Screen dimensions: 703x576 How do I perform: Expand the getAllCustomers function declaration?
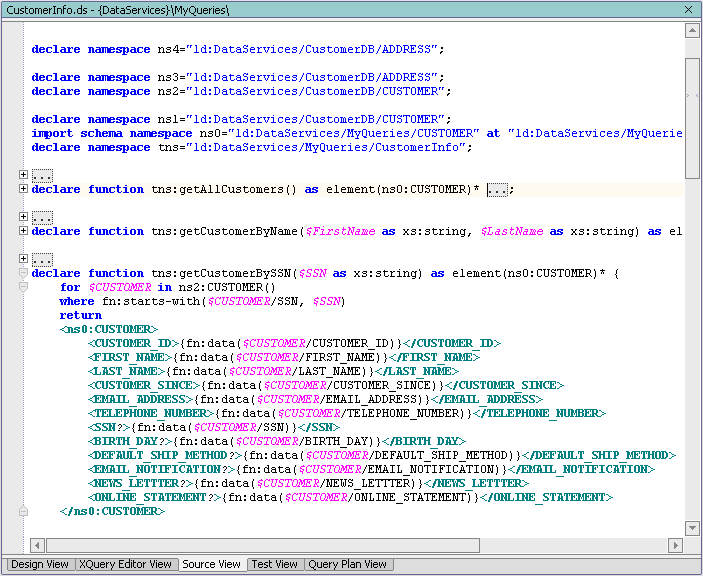pyautogui.click(x=23, y=189)
